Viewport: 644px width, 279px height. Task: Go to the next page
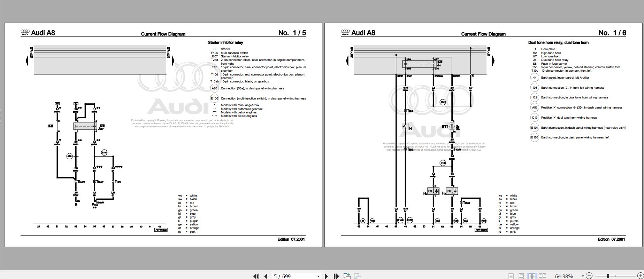coord(327,276)
